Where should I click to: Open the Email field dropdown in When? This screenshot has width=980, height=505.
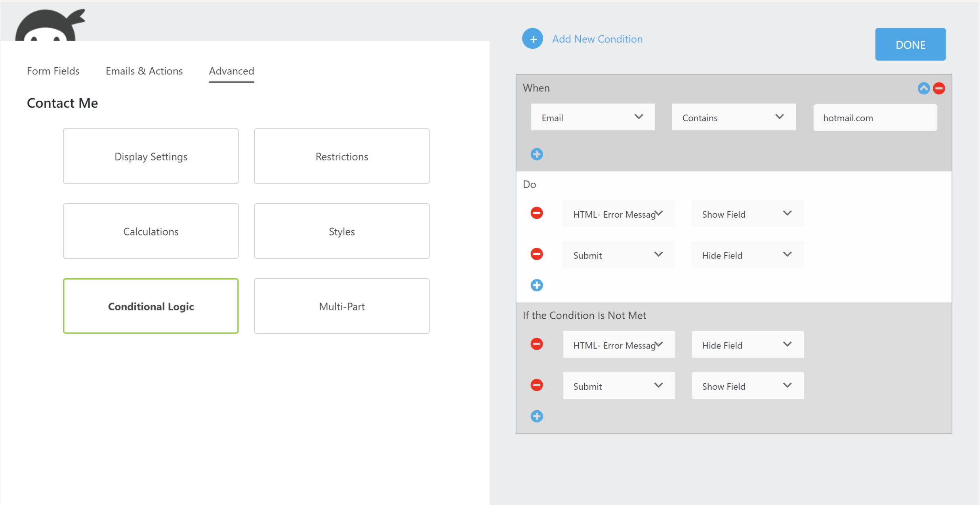[593, 117]
